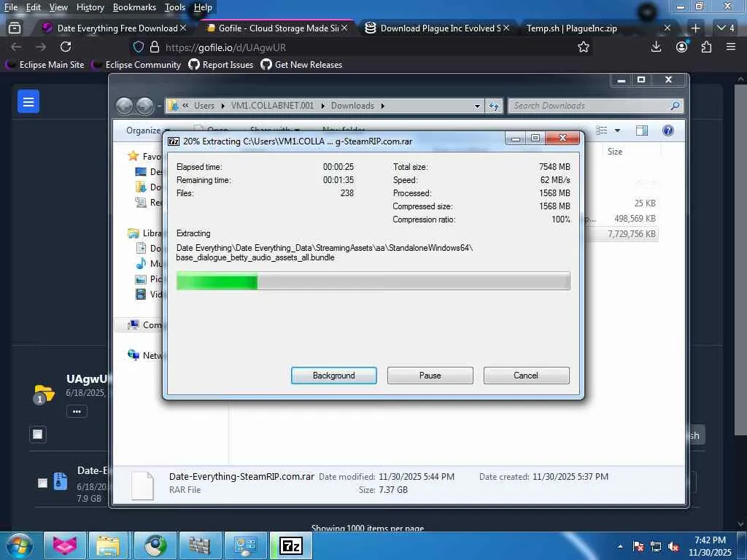747x560 pixels.
Task: Expand the arrow after the Downloads breadcrumb
Action: pyautogui.click(x=382, y=106)
